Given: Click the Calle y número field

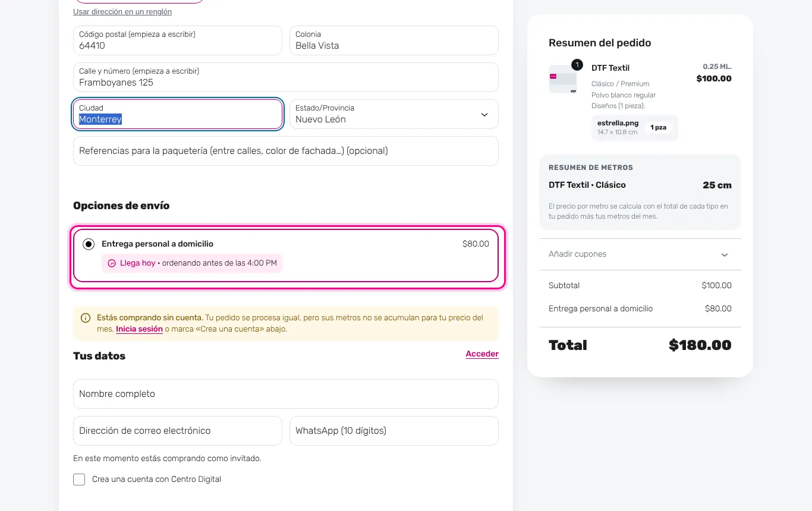Looking at the screenshot, I should pos(285,77).
